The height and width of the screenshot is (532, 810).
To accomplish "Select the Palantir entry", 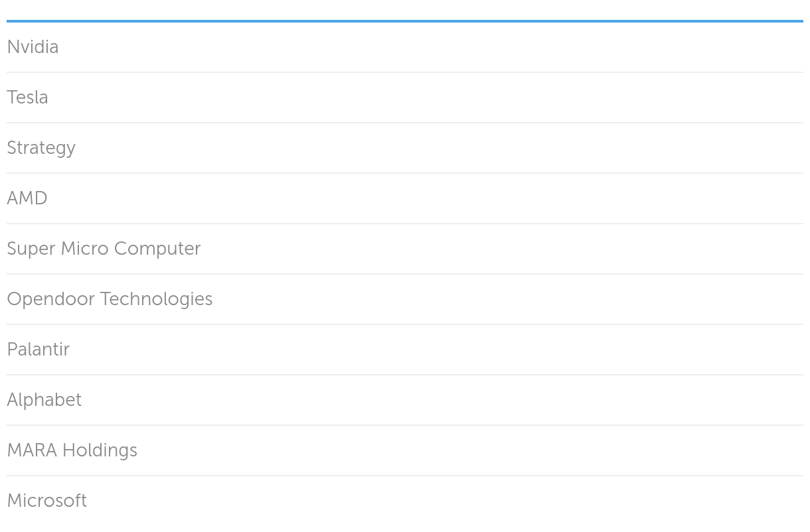I will [38, 350].
